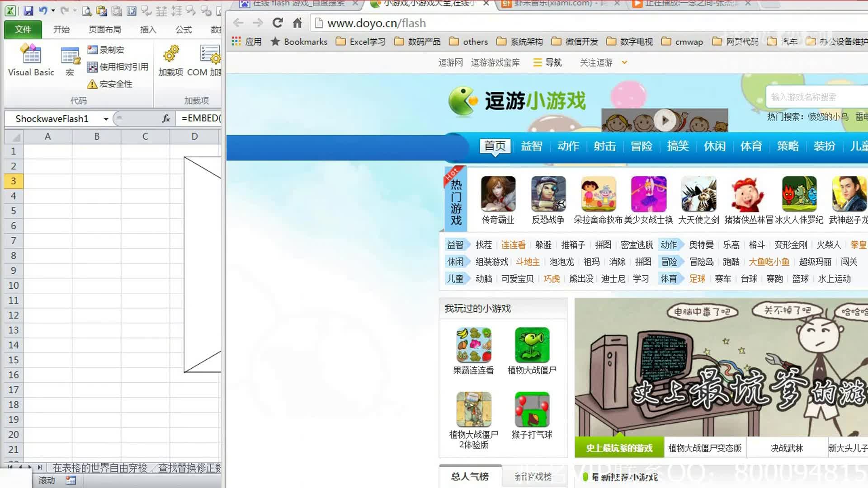Open the Excel学习 bookmarks folder
Screen dimensions: 868x488
click(361, 42)
